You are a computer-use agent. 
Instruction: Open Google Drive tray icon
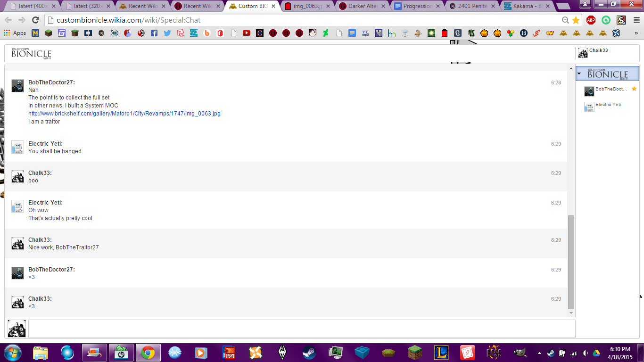[x=596, y=353]
